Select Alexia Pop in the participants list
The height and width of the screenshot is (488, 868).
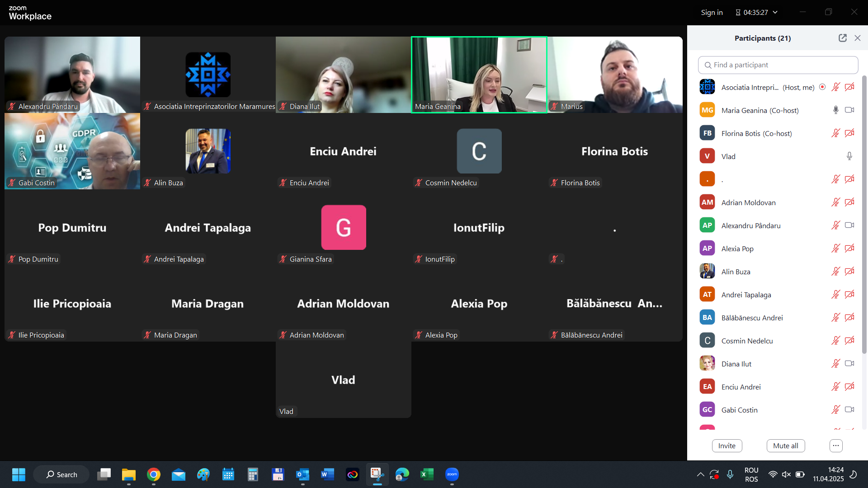(x=778, y=248)
